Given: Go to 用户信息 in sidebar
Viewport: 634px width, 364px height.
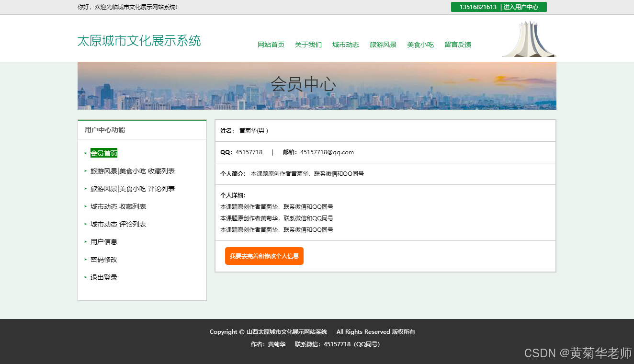Looking at the screenshot, I should click(x=104, y=242).
